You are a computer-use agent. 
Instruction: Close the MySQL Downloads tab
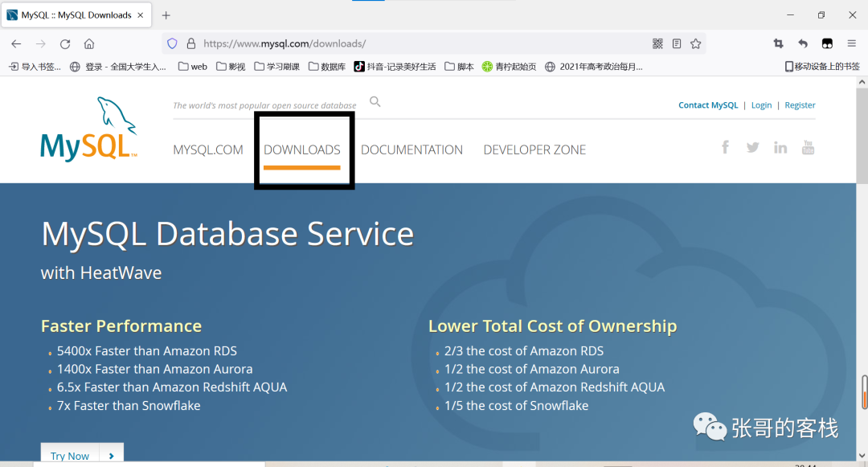(x=141, y=15)
